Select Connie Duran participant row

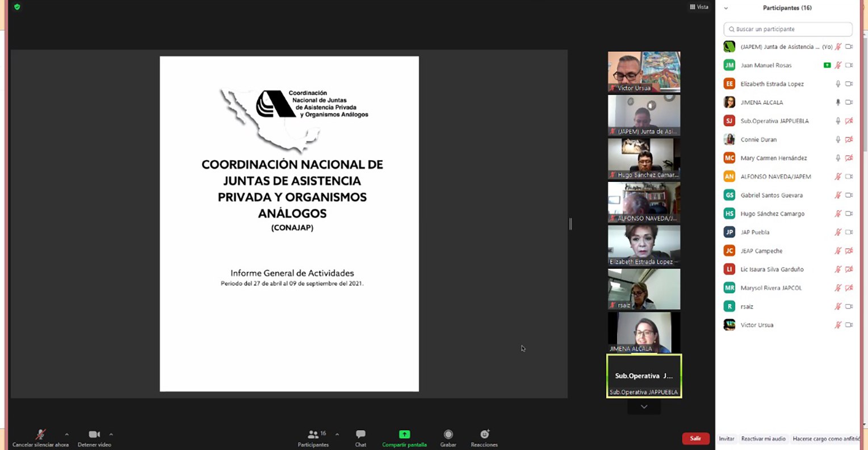[788, 140]
